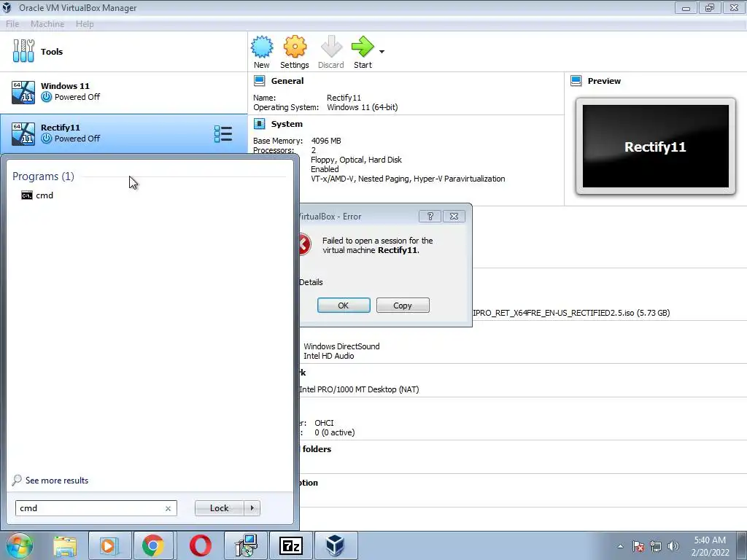Click Windows 11 (64-bit) operating system value
This screenshot has width=747, height=560.
[362, 107]
